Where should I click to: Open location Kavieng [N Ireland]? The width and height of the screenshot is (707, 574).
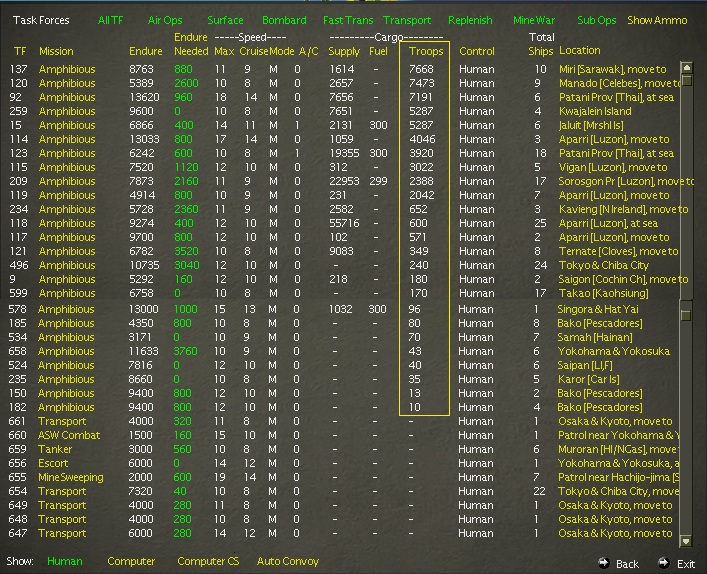[x=624, y=209]
